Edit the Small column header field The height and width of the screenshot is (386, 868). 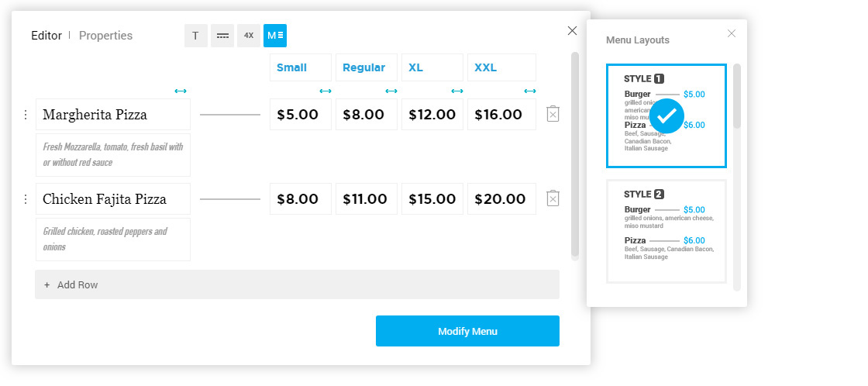(301, 67)
